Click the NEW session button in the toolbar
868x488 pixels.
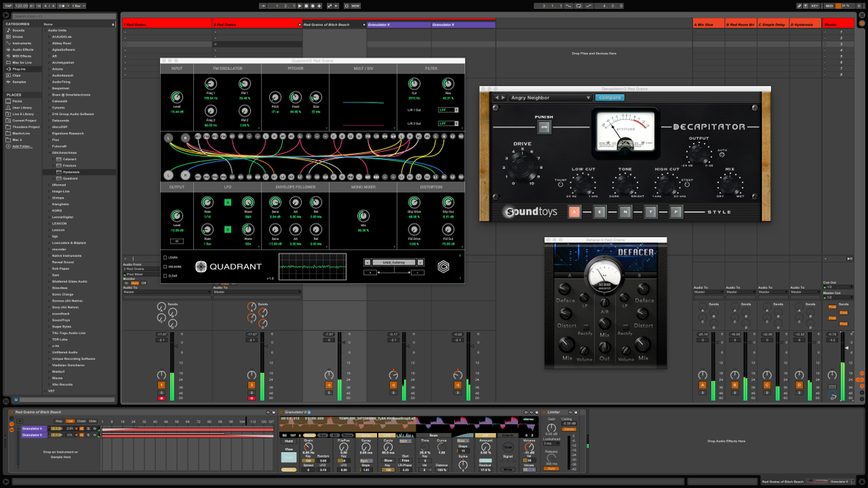coord(354,6)
